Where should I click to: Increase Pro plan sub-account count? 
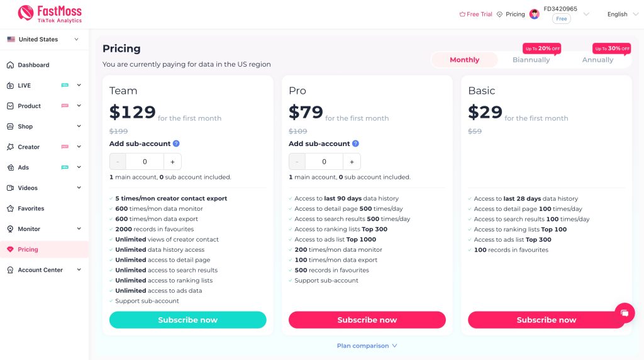[352, 162]
